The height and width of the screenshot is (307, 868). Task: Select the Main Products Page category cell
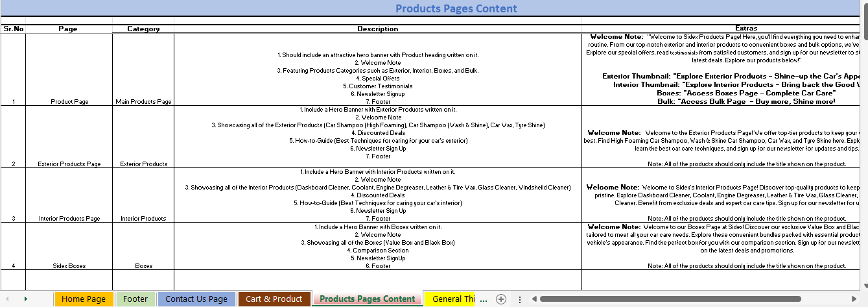tap(143, 101)
